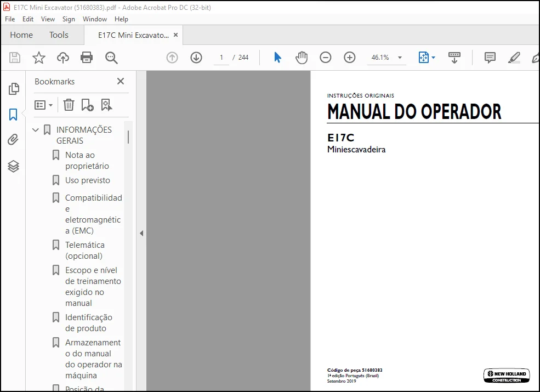Select E17C Mini Excavator document tab
Screen dimensions: 540x392
tap(133, 35)
